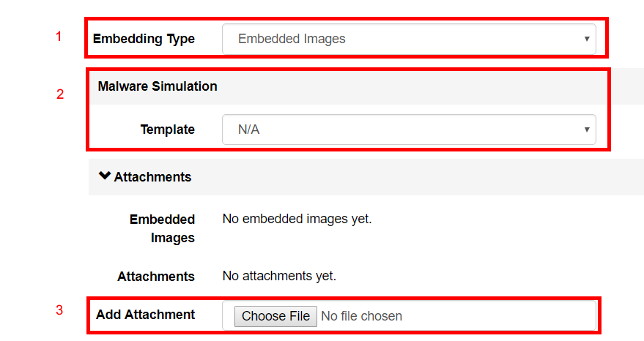Collapse the Attachments section chevron
The width and height of the screenshot is (644, 341).
pos(105,176)
